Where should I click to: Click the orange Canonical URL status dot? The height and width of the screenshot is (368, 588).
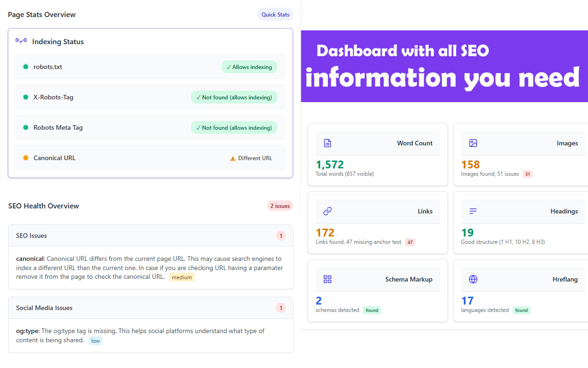26,158
